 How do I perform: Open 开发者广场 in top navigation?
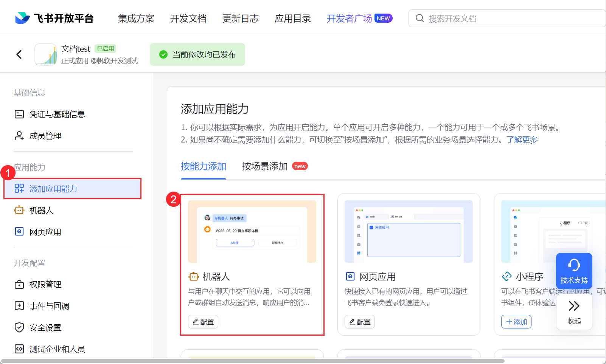click(x=349, y=19)
